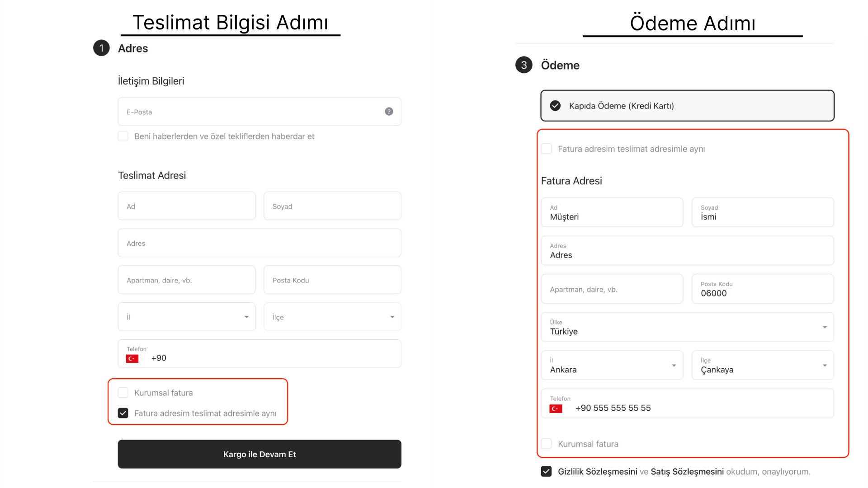Expand the Ülke dropdown showing Türkiye
This screenshot has height=488, width=868.
tap(687, 327)
